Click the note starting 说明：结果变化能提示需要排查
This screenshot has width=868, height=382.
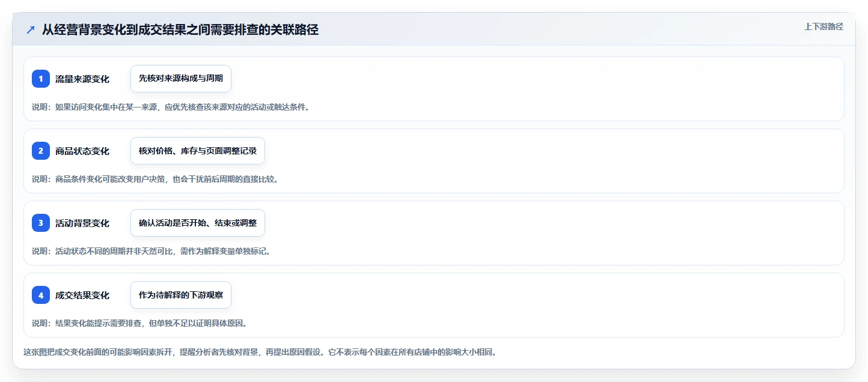pyautogui.click(x=139, y=323)
